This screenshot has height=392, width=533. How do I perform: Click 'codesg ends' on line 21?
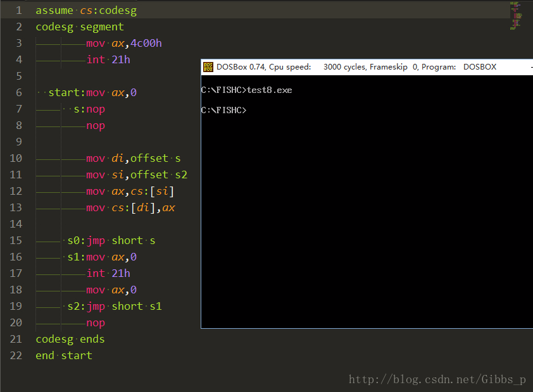pos(70,340)
